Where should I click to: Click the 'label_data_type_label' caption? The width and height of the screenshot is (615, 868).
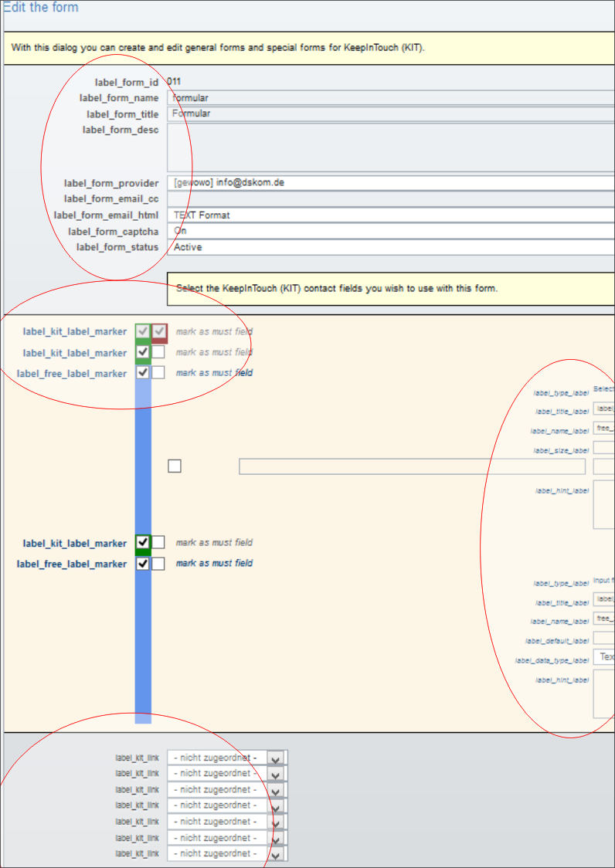pos(552,660)
